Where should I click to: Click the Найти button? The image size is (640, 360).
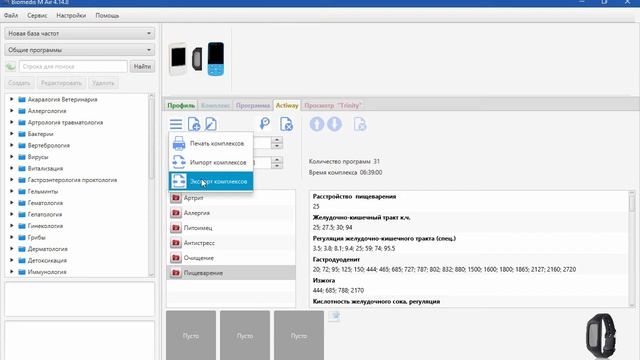tap(142, 67)
